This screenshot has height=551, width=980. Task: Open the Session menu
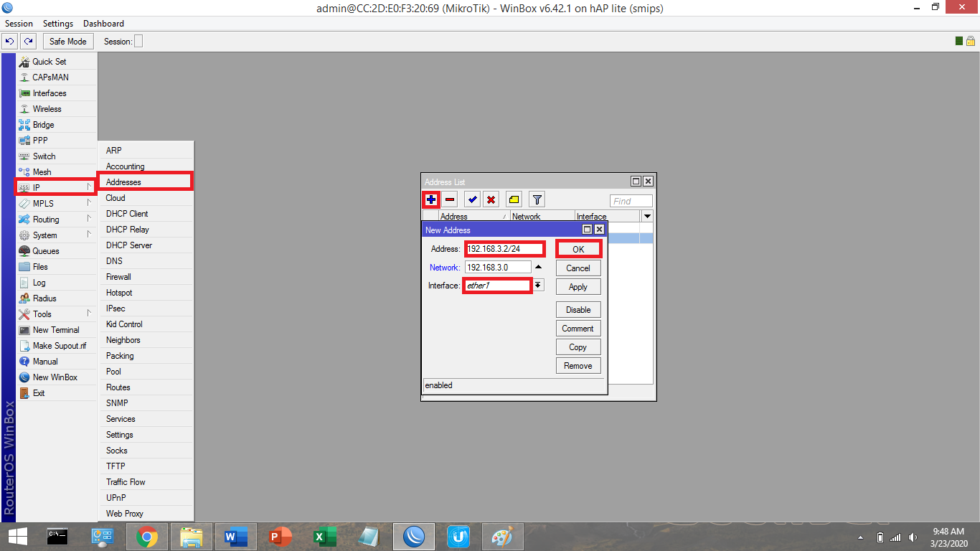(19, 24)
